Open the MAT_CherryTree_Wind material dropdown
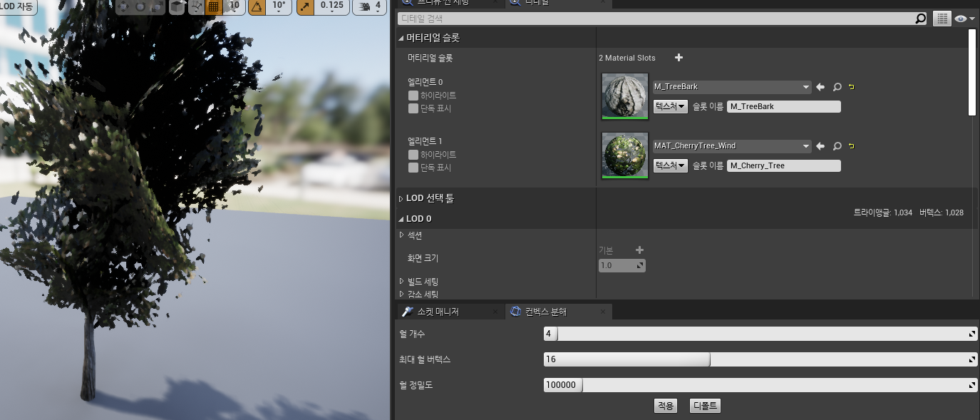 [732, 146]
